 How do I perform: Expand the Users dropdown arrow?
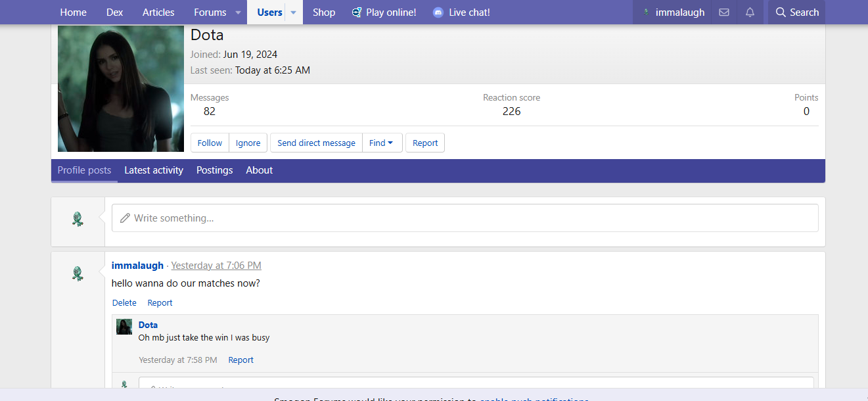coord(294,12)
